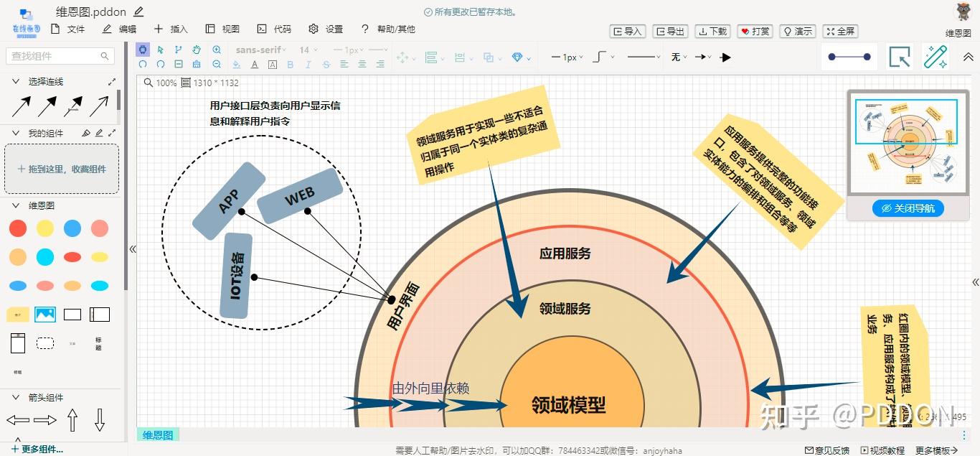Click the 更多组件 more components link

[37, 450]
